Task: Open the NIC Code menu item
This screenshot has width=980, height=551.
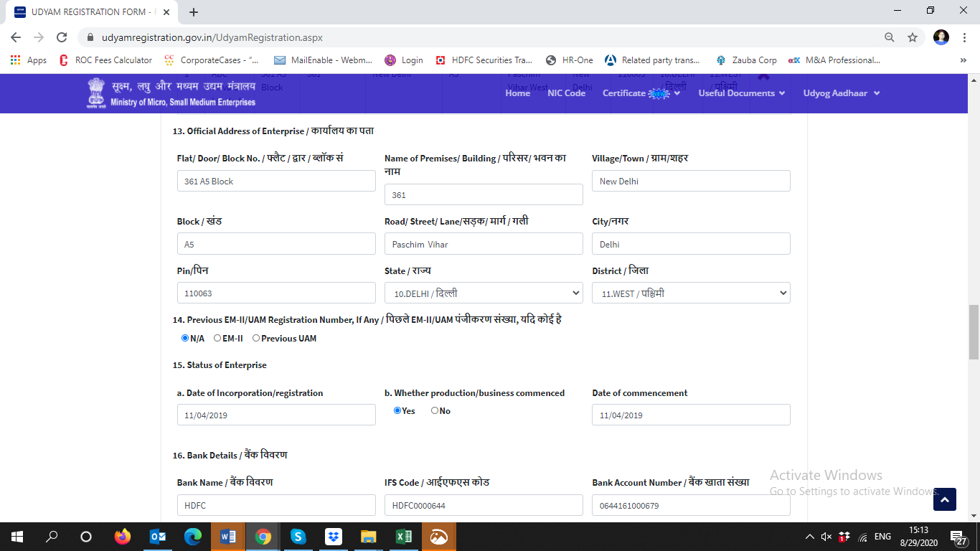Action: [x=566, y=93]
